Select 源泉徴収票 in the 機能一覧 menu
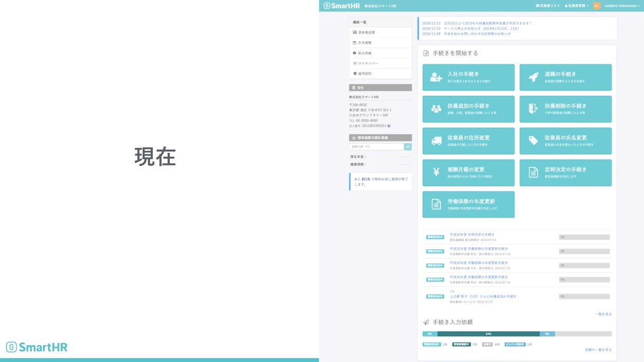Image resolution: width=644 pixels, height=362 pixels. (x=380, y=32)
